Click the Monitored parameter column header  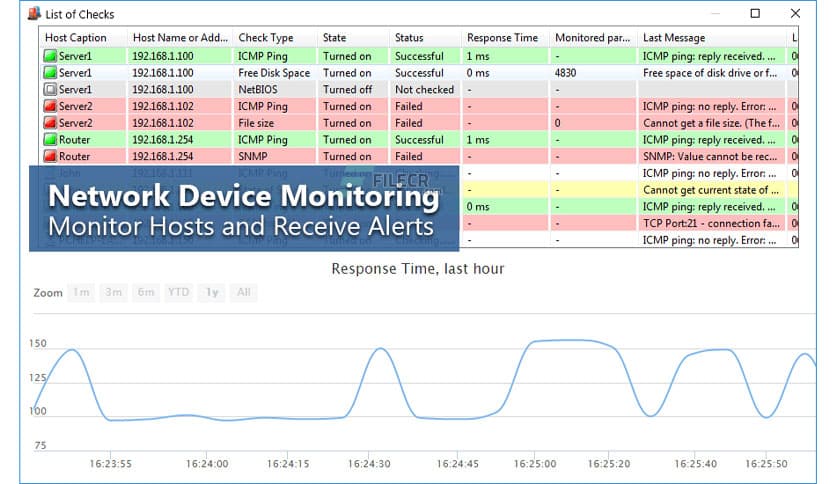click(593, 37)
